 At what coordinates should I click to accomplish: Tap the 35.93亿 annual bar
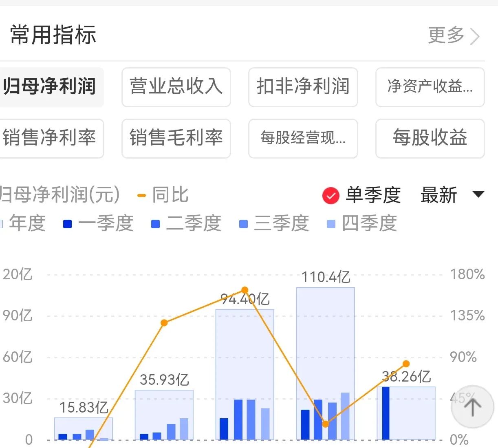point(164,415)
